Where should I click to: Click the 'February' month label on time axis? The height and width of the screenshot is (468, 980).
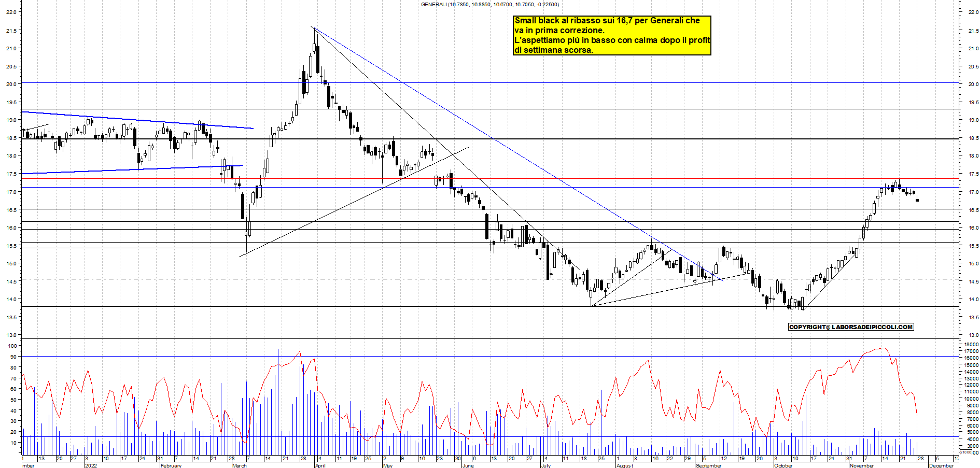(171, 465)
